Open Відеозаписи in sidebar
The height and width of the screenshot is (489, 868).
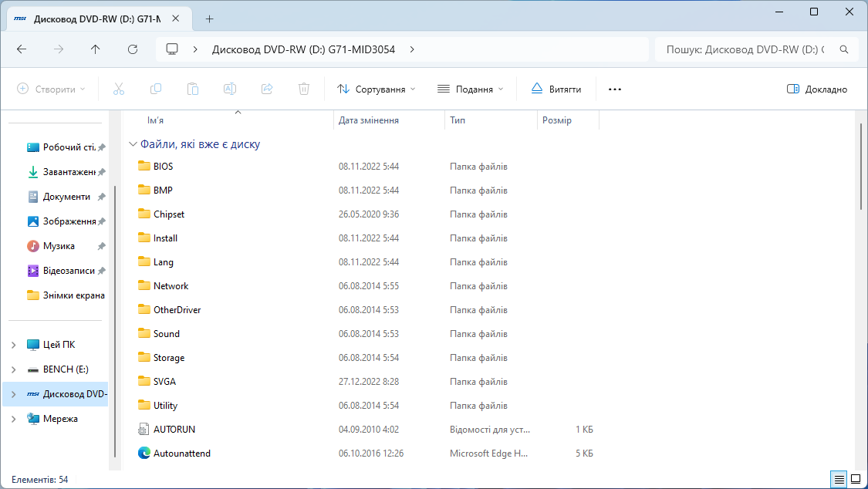(66, 271)
